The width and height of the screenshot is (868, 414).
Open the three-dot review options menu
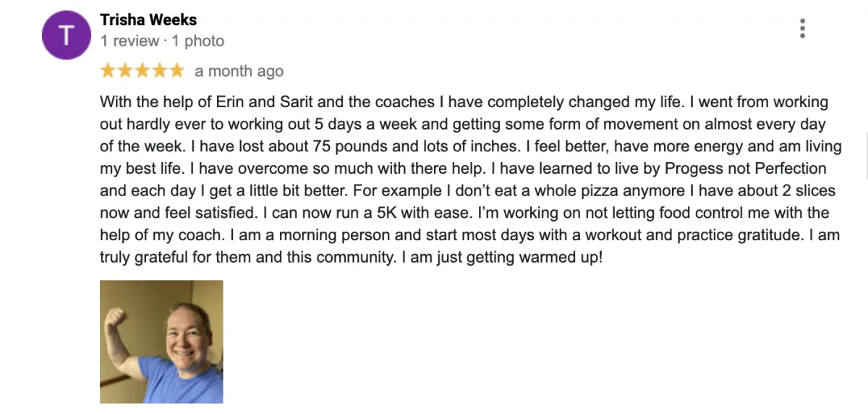pos(802,28)
